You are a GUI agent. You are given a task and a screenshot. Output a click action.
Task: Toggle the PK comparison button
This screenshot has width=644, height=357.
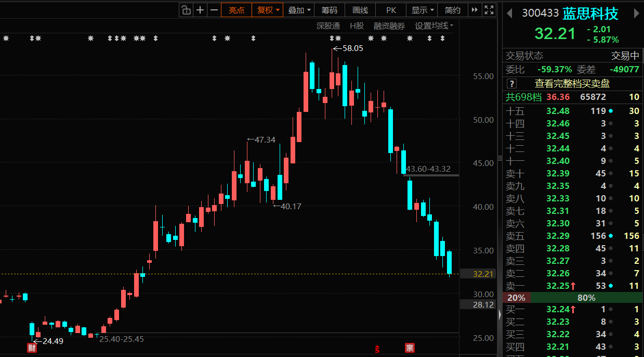(391, 10)
